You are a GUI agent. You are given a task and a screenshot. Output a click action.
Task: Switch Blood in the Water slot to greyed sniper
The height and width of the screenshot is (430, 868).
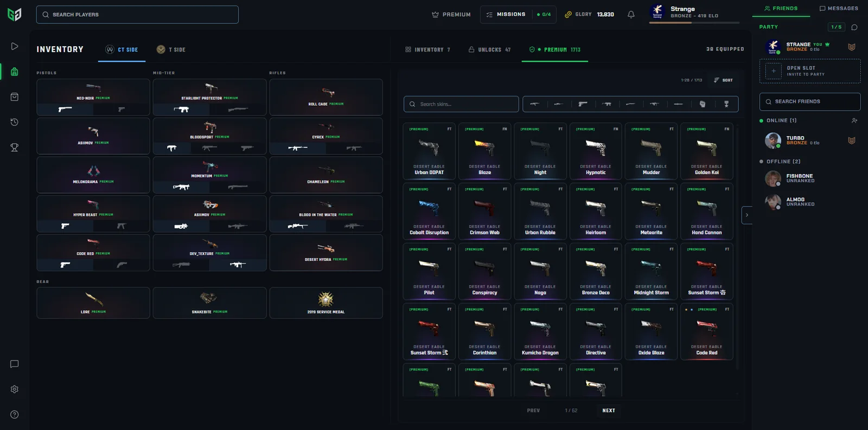(354, 226)
